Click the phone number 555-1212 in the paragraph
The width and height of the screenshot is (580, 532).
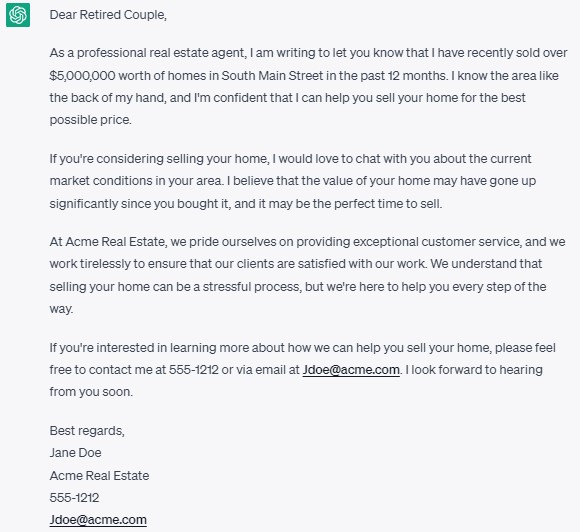coord(194,370)
